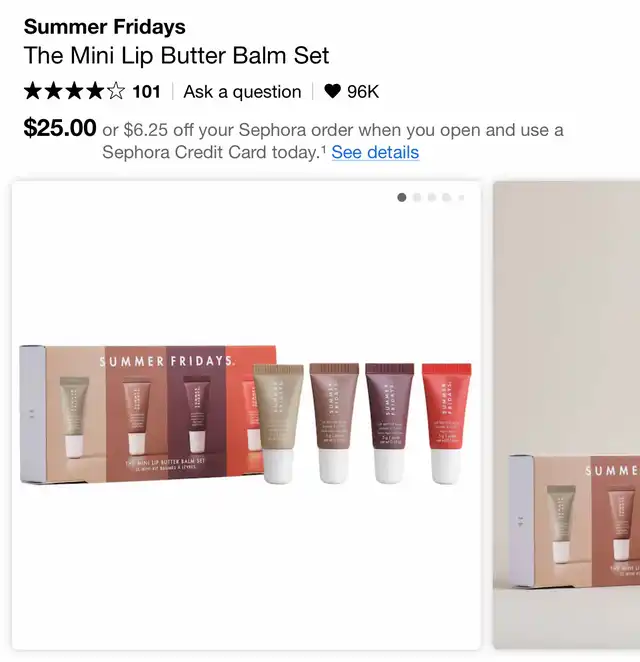Click the red lip balm tube

point(446,423)
